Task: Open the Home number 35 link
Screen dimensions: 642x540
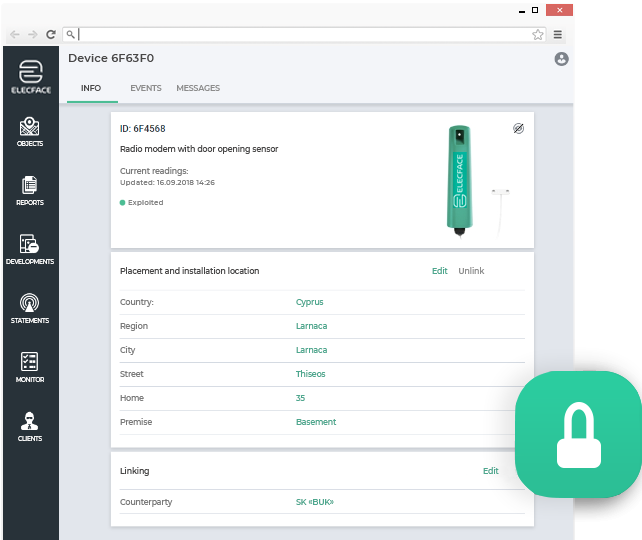Action: (x=301, y=398)
